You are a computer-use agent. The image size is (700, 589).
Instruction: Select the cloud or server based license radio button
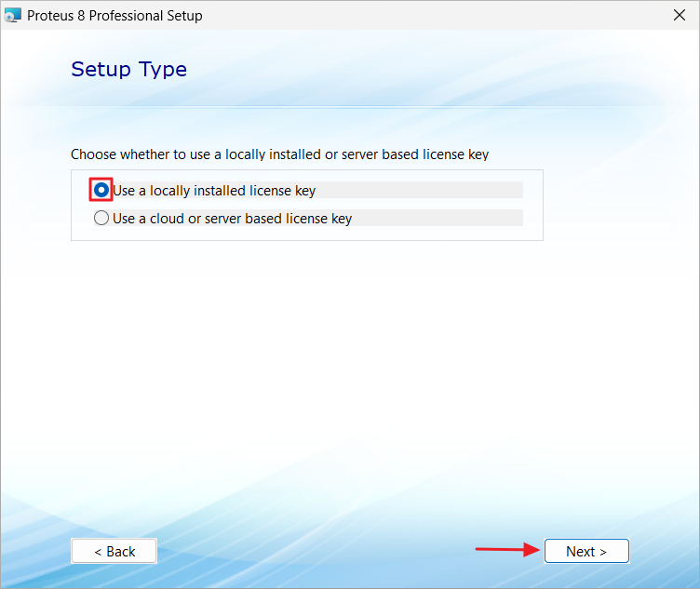point(101,218)
